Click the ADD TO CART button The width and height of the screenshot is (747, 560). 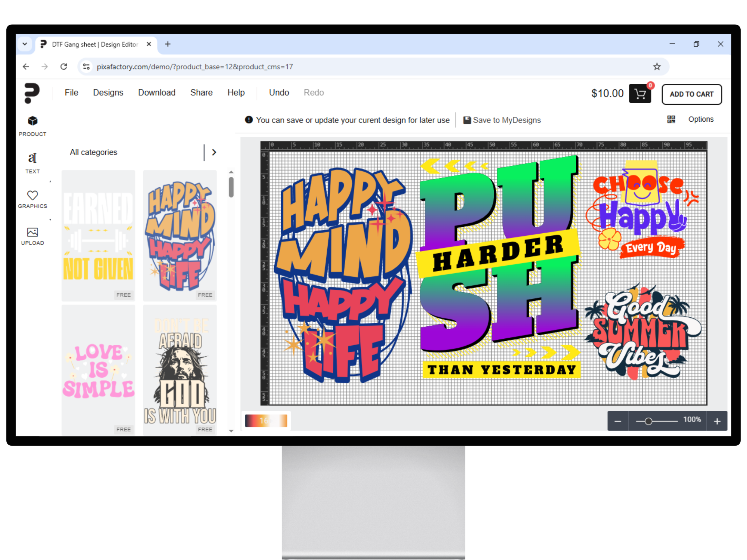click(691, 94)
